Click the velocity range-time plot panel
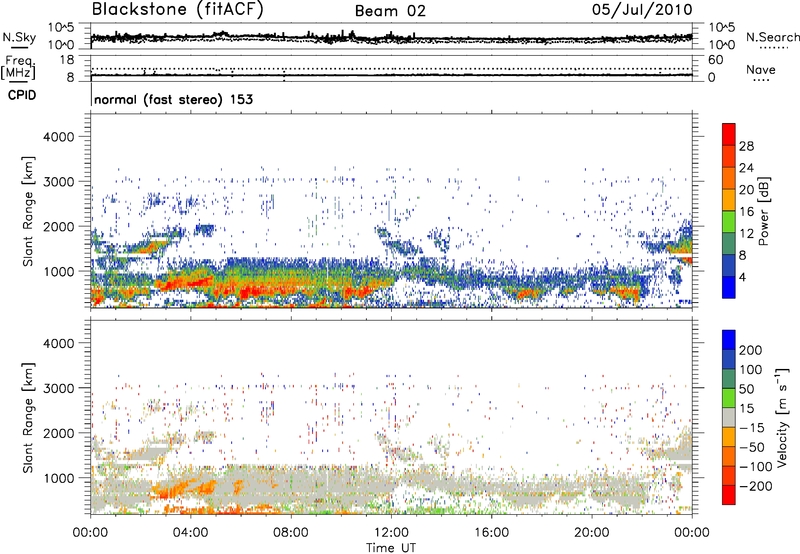Viewport: 800px width, 554px height. [391, 417]
